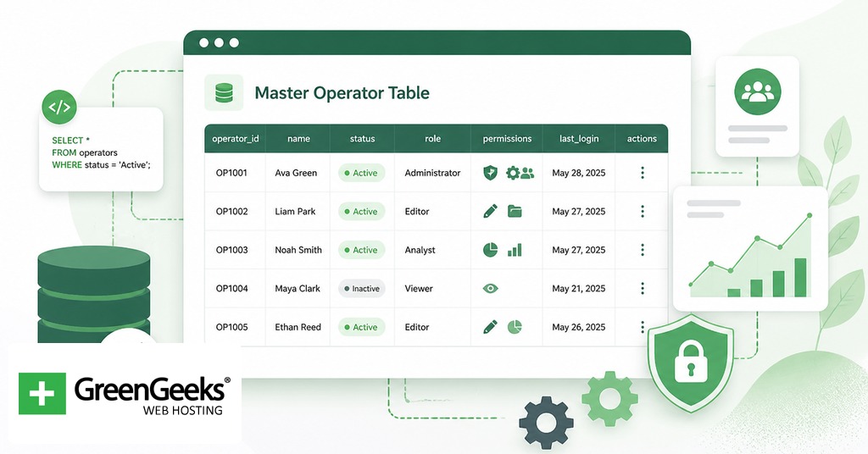Click the database icon beside Master Operator Table
Viewport: 868px width, 454px height.
coord(224,93)
